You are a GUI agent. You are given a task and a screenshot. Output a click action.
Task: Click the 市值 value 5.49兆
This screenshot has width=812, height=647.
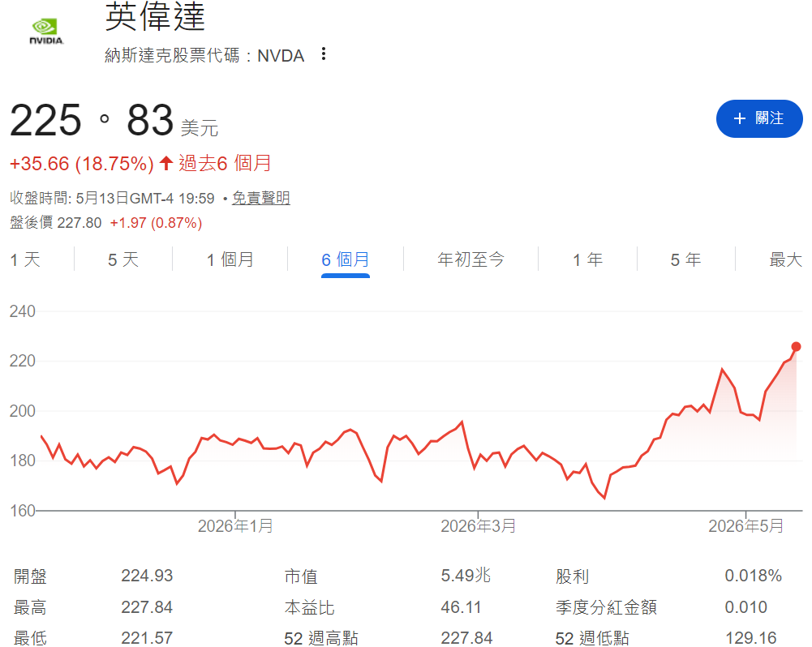pyautogui.click(x=466, y=576)
